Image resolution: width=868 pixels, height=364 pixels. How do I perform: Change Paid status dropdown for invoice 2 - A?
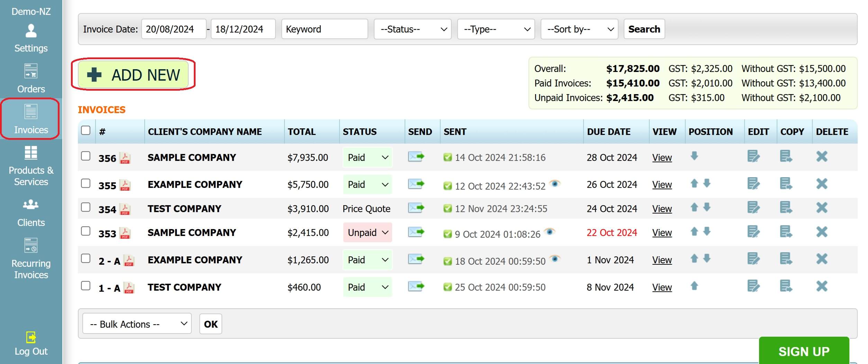tap(368, 260)
